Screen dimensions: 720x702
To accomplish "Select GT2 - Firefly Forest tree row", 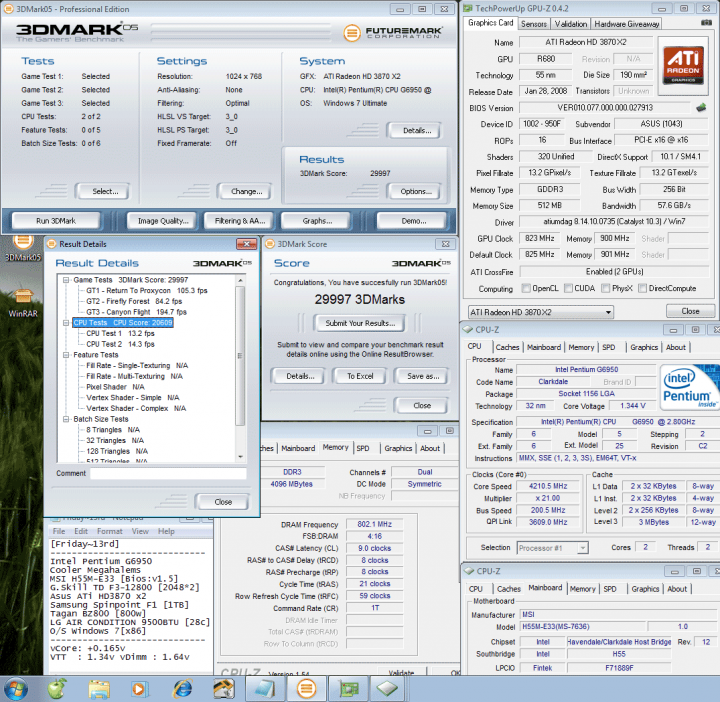I will pyautogui.click(x=134, y=301).
